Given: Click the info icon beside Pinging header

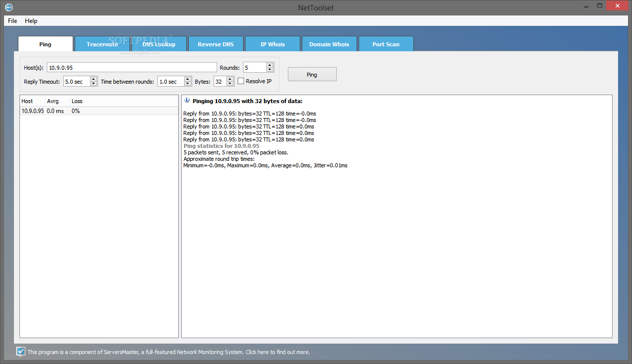Looking at the screenshot, I should (187, 100).
